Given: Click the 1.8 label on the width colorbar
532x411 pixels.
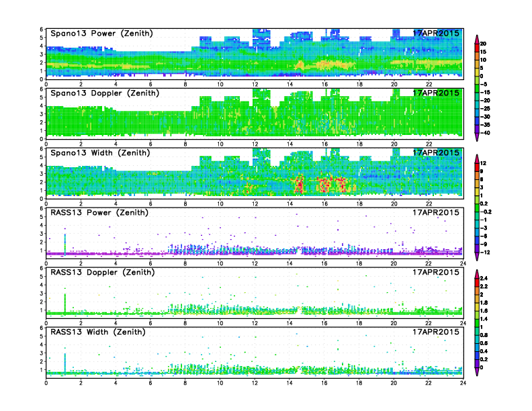Looking at the screenshot, I should (484, 302).
